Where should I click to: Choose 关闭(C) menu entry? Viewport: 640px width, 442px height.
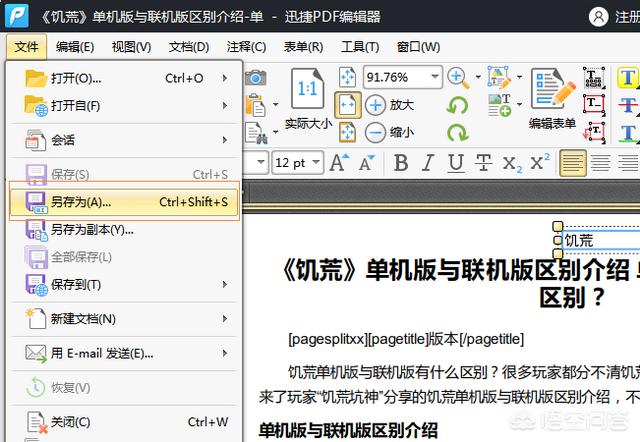click(x=124, y=422)
